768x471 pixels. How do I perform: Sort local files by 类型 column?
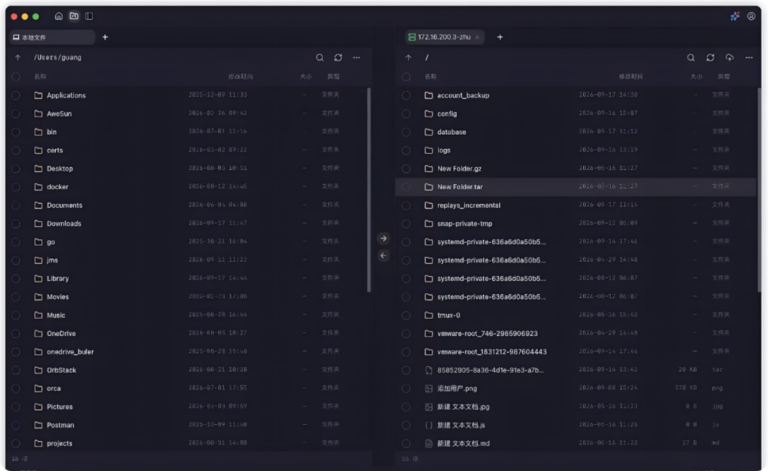pyautogui.click(x=333, y=77)
